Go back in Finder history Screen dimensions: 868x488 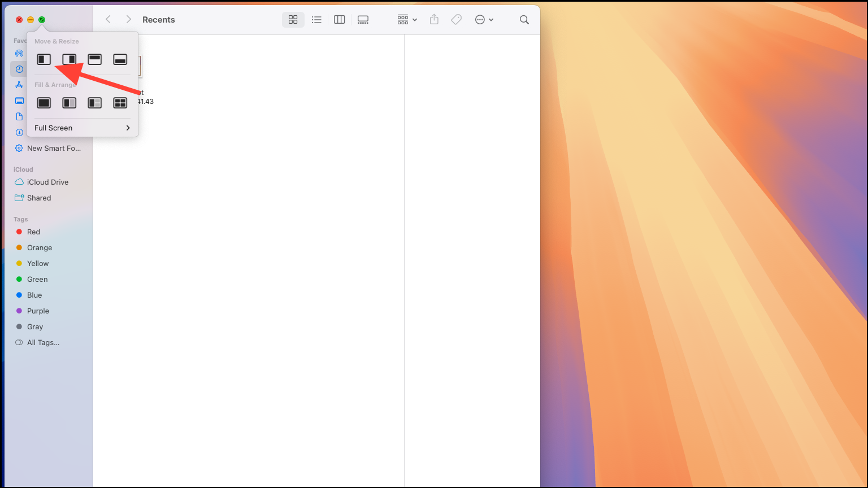[108, 20]
